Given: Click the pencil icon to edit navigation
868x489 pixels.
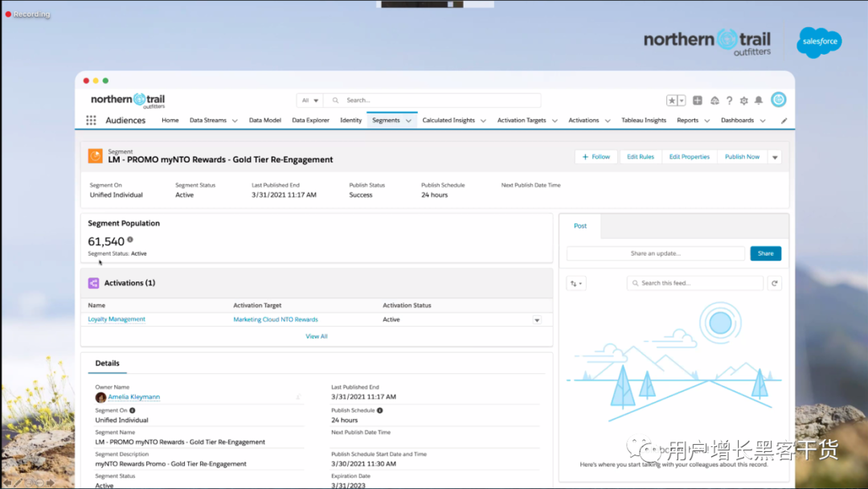Looking at the screenshot, I should tap(784, 121).
